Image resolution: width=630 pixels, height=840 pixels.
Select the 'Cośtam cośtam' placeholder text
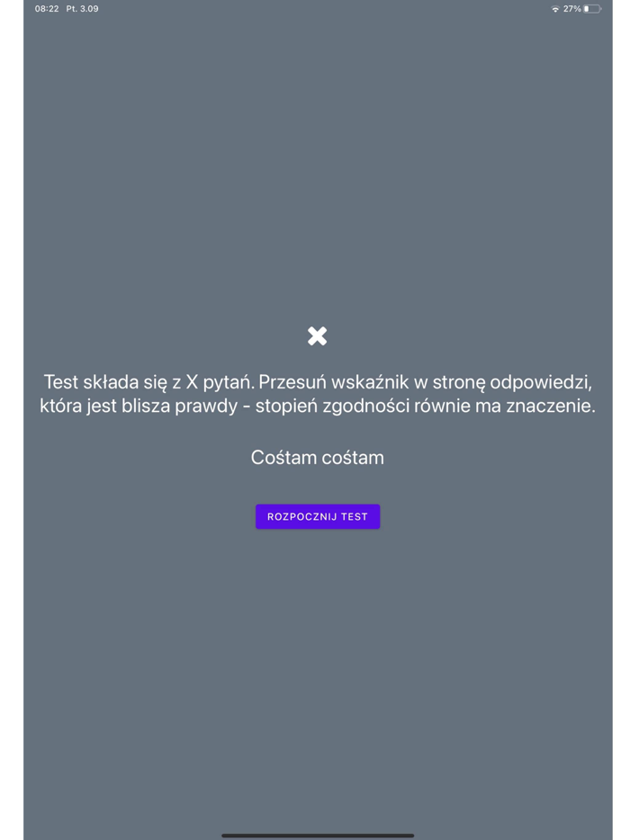click(318, 458)
